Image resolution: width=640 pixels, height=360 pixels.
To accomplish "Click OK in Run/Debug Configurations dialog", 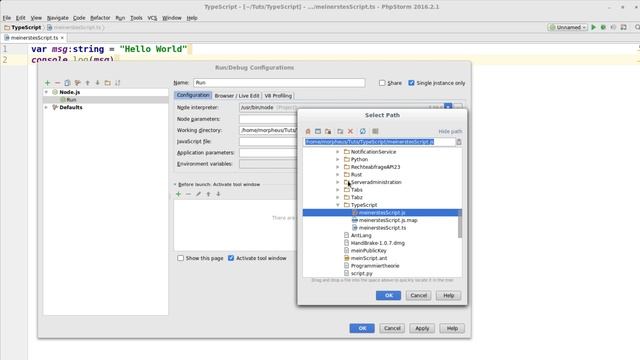I will click(362, 328).
